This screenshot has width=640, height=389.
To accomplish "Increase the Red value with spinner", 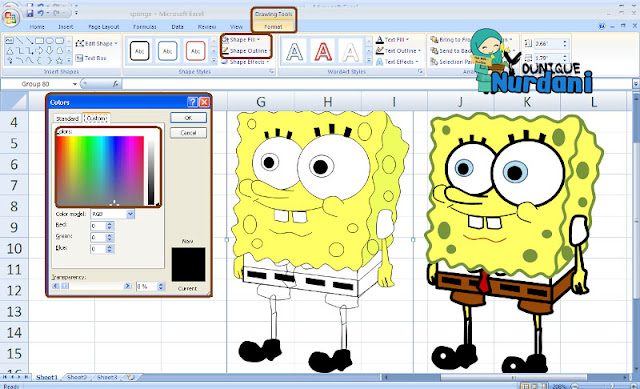I will (109, 224).
